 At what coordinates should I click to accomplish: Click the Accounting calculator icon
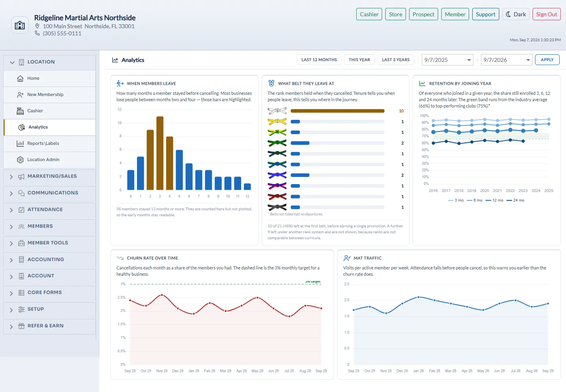coord(21,260)
